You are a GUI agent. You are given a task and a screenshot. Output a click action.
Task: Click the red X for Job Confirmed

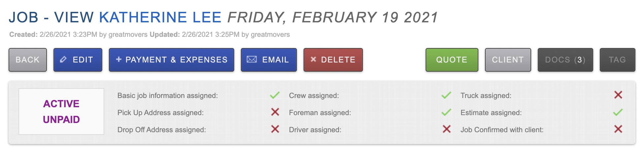tap(618, 129)
